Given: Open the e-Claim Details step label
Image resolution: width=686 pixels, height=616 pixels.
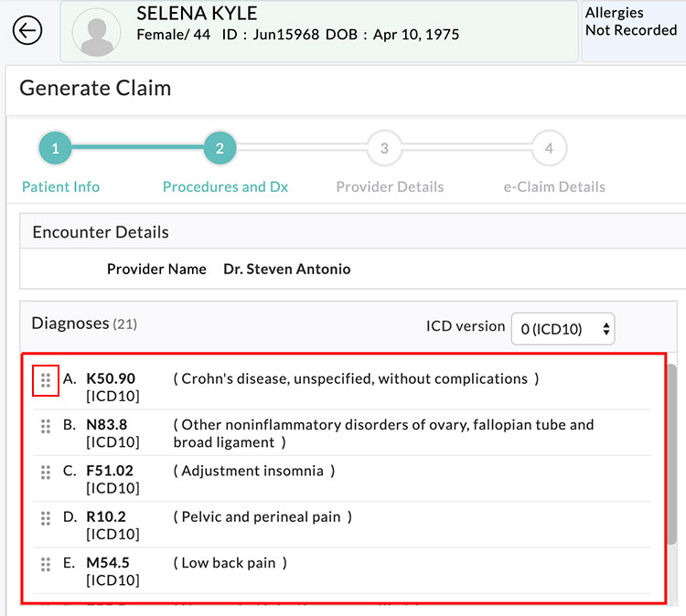Looking at the screenshot, I should (x=554, y=186).
